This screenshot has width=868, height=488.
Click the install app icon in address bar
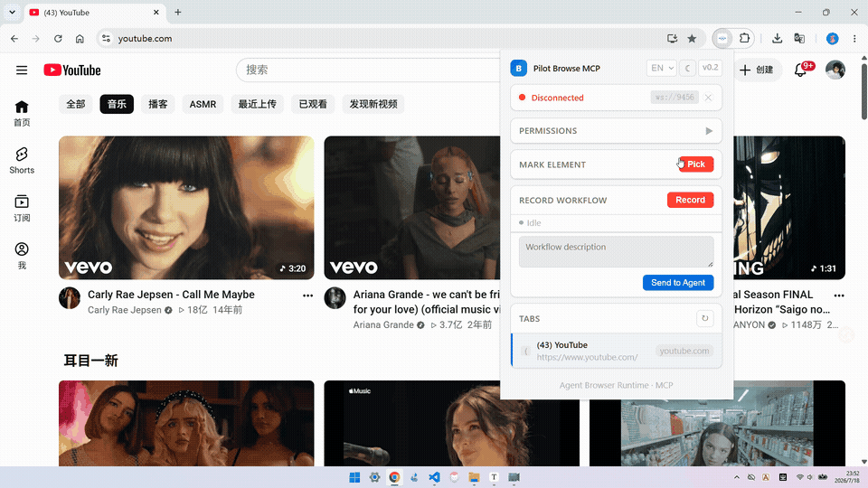[672, 38]
